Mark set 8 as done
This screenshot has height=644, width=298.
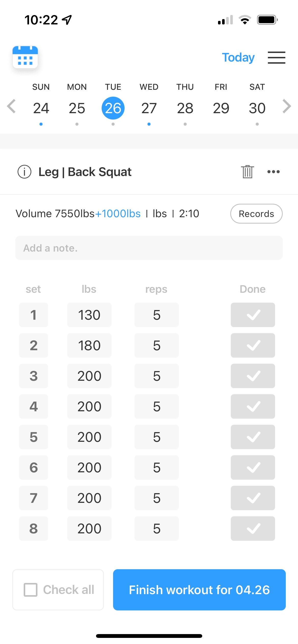click(253, 529)
